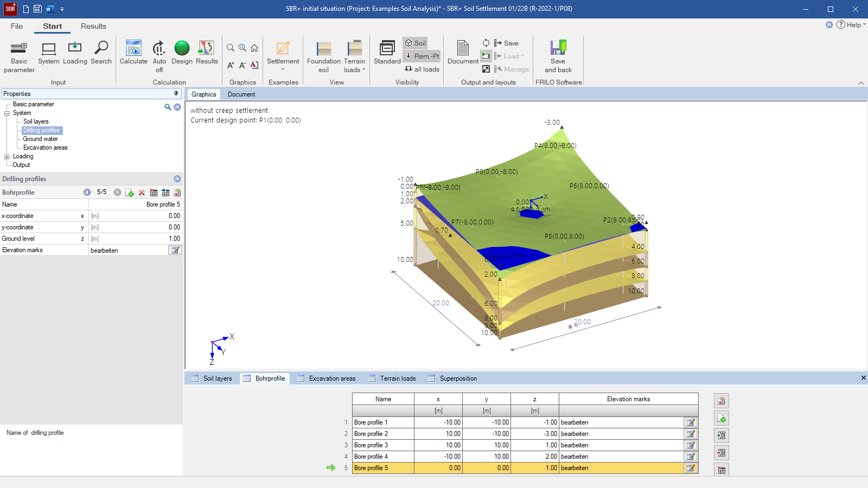Click the refresh icon in Output and layouts
This screenshot has height=488, width=868.
click(x=486, y=43)
